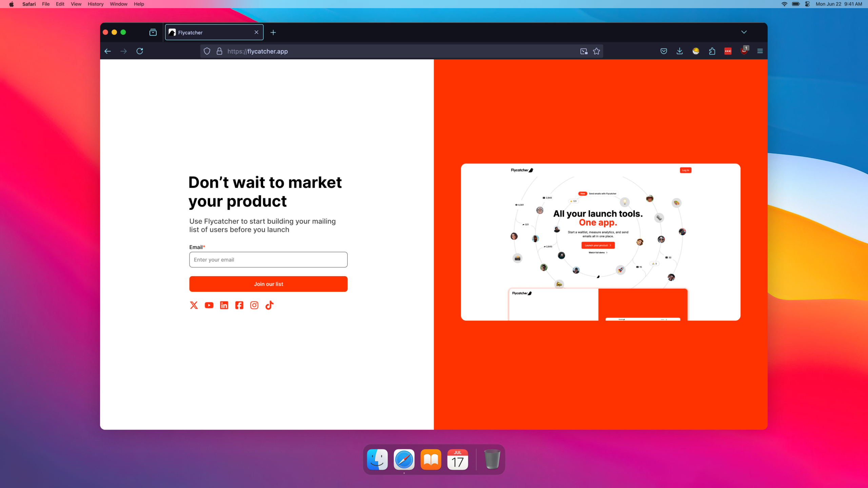
Task: Open the History menu
Action: (96, 4)
